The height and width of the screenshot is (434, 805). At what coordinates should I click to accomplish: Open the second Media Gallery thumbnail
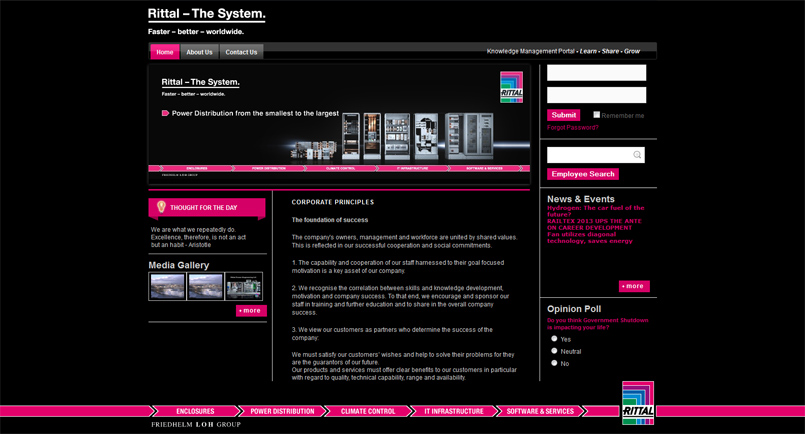pos(205,286)
